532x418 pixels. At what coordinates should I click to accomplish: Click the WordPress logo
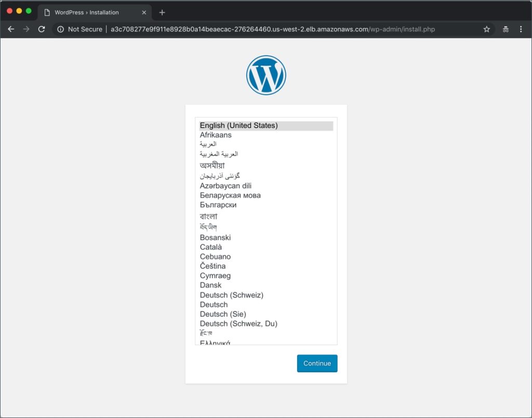[x=265, y=74]
